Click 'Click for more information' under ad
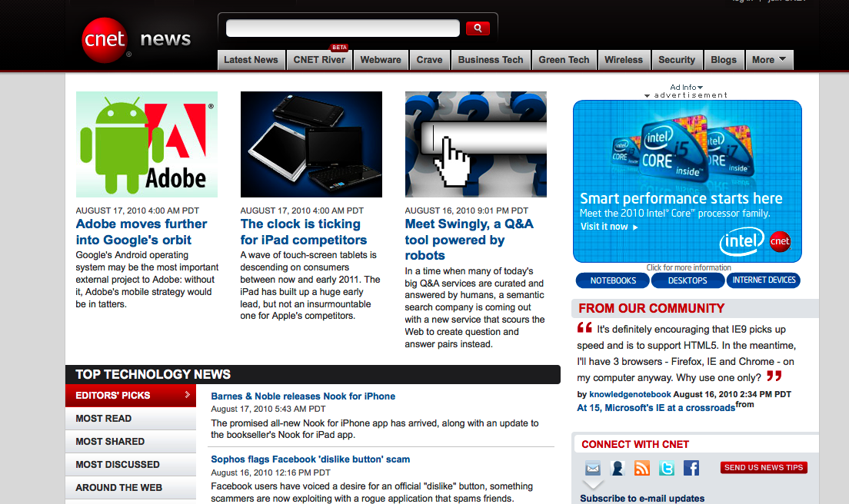This screenshot has width=849, height=504. click(689, 267)
